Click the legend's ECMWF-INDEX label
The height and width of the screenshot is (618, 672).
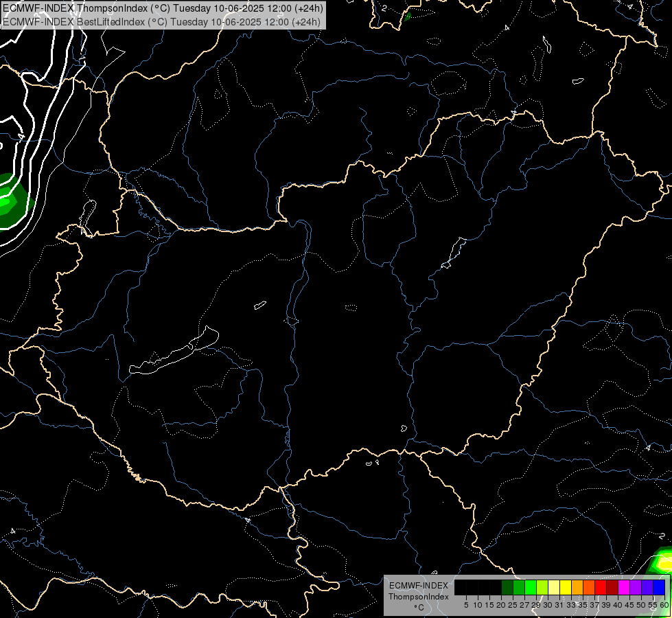pyautogui.click(x=419, y=586)
